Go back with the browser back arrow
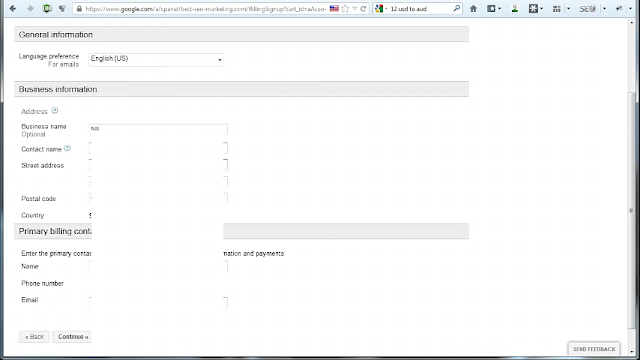Viewport: 640px width, 360px height. (13, 9)
